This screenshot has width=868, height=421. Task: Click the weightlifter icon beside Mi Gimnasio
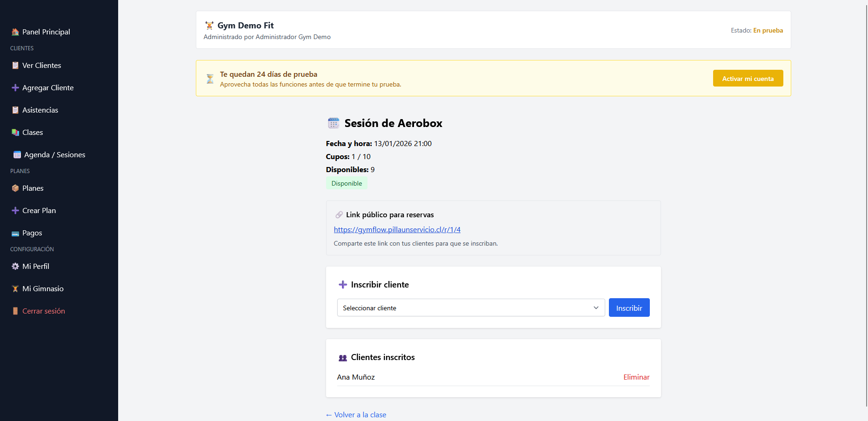coord(15,289)
